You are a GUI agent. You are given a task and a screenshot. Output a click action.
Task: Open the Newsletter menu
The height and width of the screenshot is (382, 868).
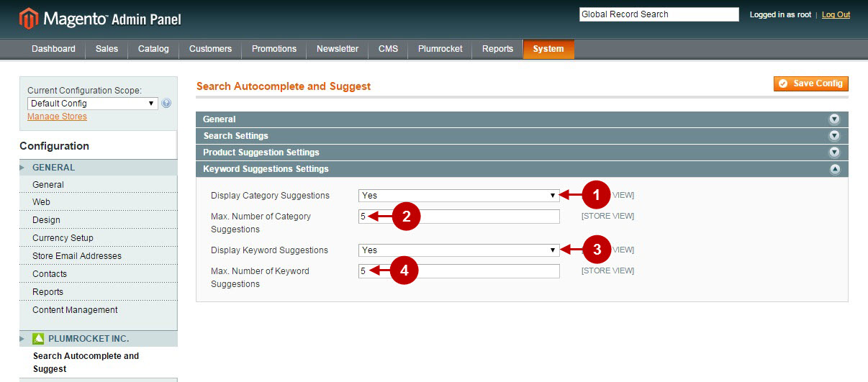[x=338, y=49]
